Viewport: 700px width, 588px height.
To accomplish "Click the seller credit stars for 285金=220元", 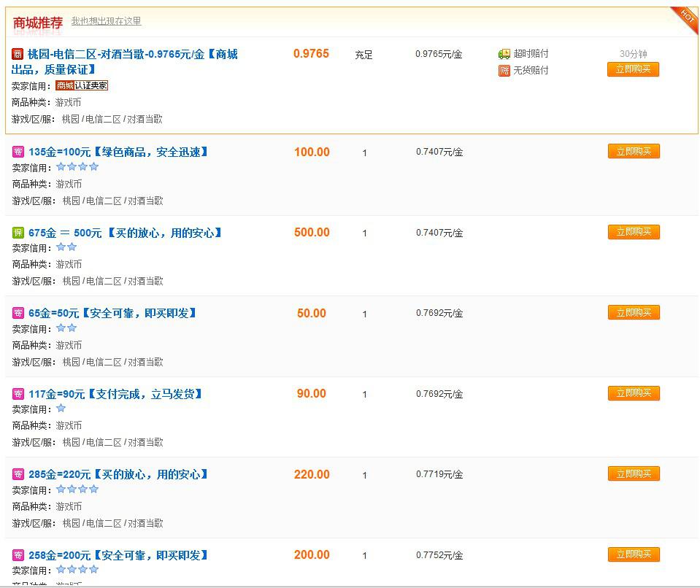I will point(77,489).
